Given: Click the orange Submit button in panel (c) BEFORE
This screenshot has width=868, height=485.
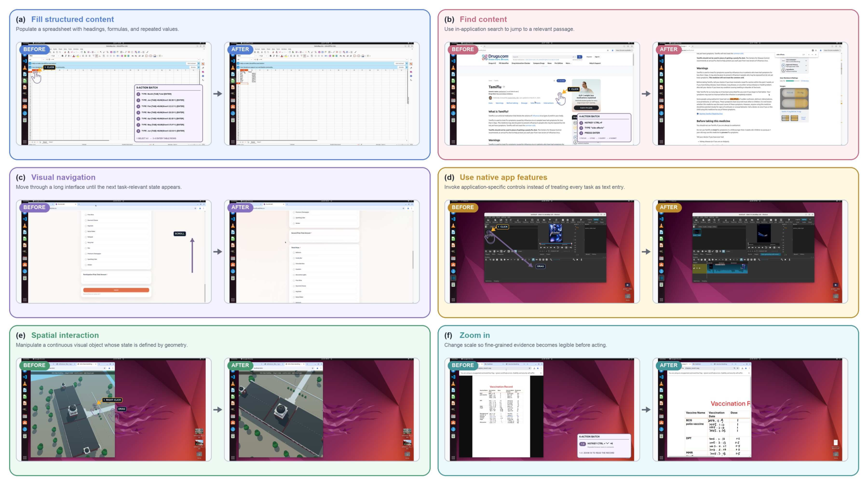Looking at the screenshot, I should (116, 290).
